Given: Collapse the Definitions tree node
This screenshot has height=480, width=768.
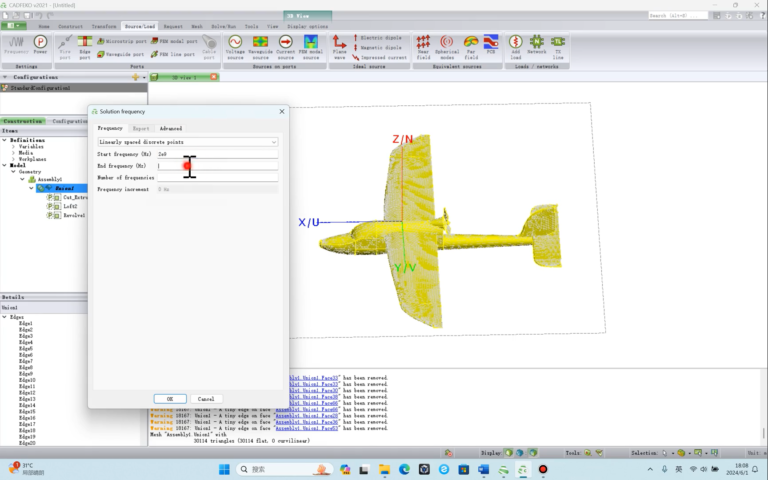Looking at the screenshot, I should pyautogui.click(x=4, y=140).
